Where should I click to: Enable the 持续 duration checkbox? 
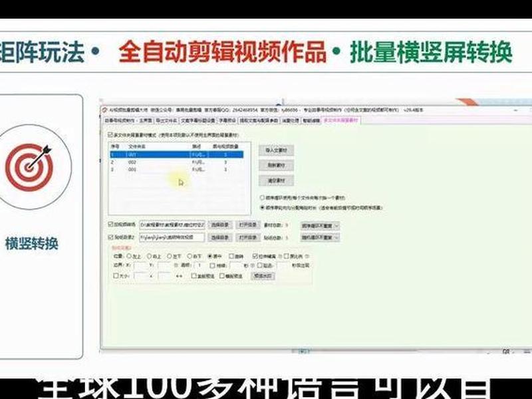pos(212,265)
